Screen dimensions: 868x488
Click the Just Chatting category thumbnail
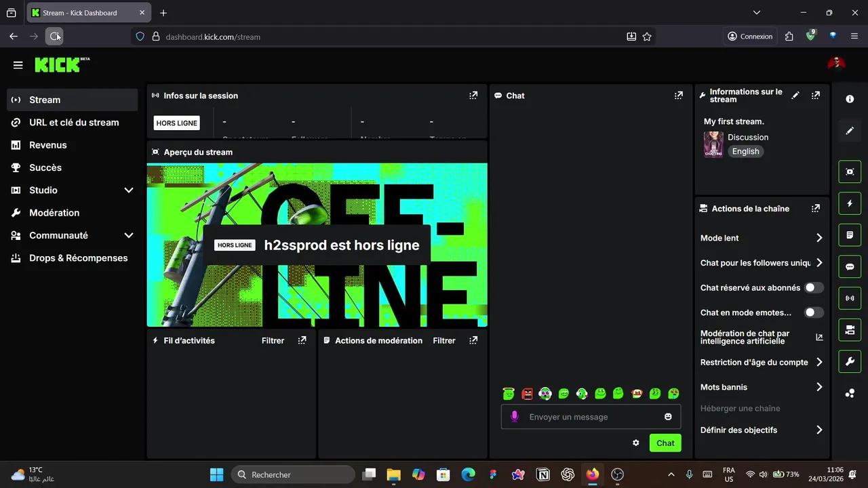point(713,144)
